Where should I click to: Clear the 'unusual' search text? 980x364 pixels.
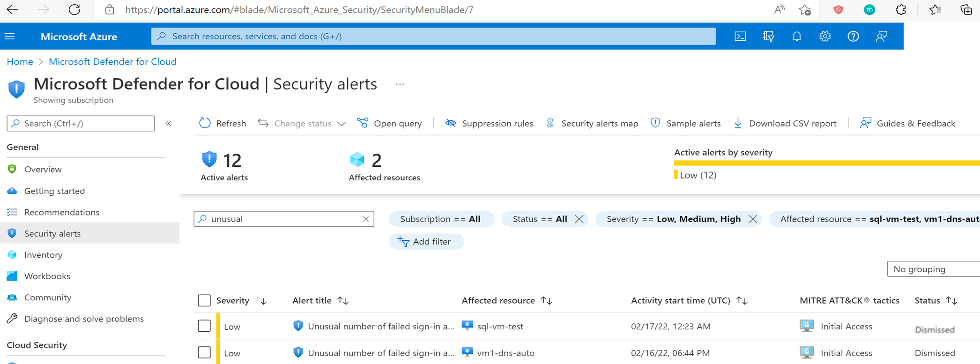point(366,219)
